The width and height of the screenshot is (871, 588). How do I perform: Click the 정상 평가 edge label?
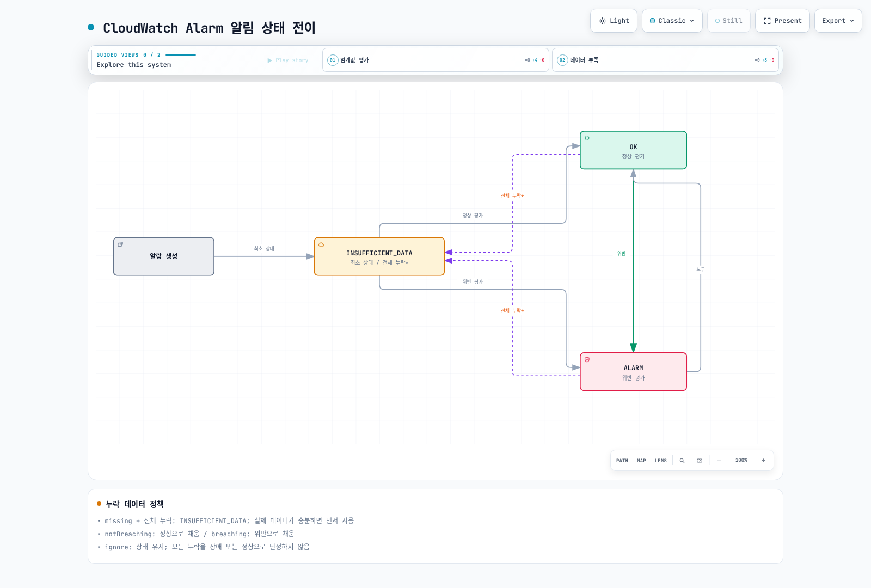pos(473,216)
